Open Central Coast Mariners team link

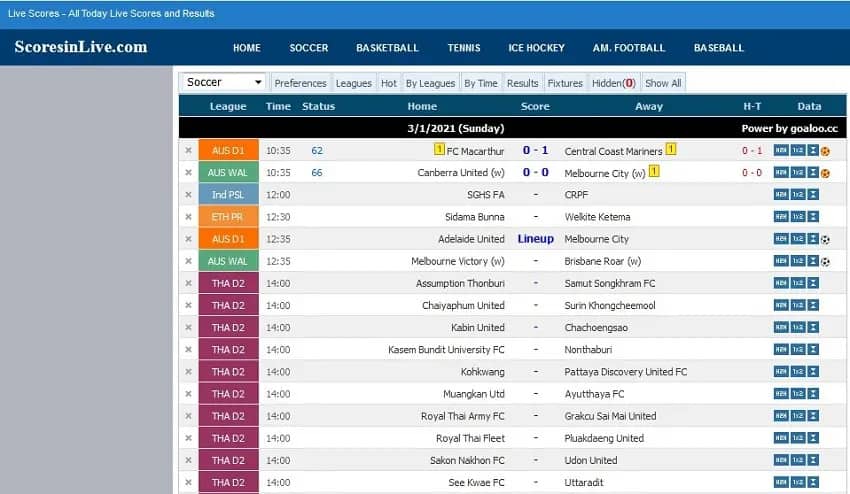point(613,151)
